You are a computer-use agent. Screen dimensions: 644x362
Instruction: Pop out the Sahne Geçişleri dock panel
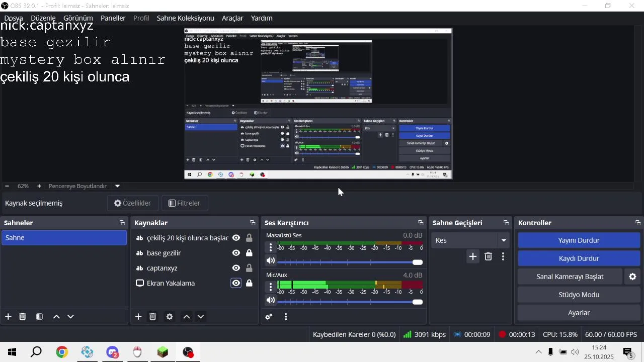coord(506,223)
